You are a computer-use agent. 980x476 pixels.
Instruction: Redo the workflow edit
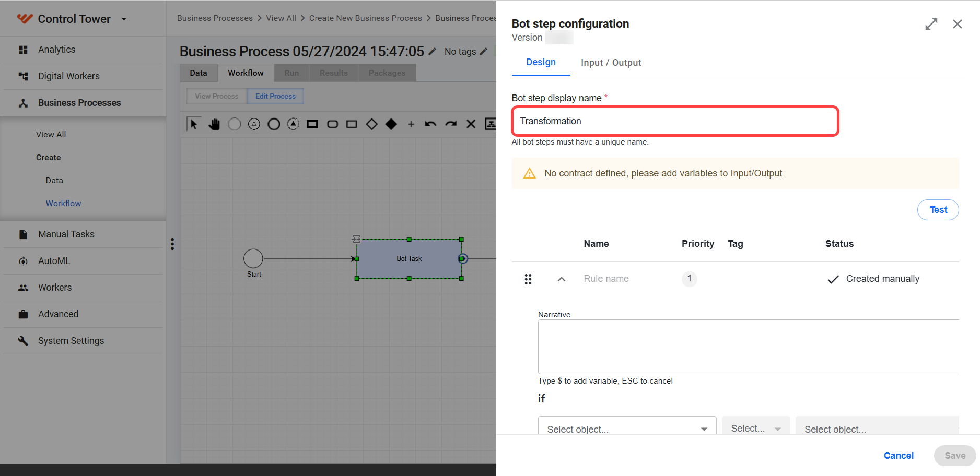coord(451,124)
